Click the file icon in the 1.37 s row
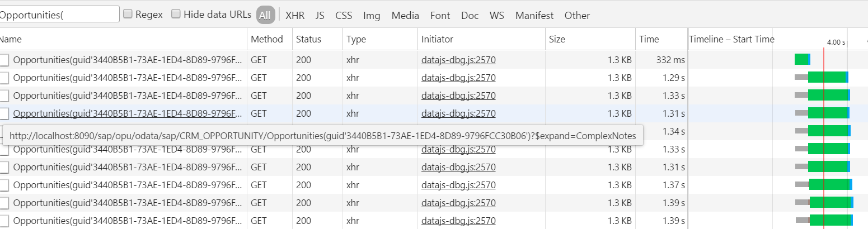The width and height of the screenshot is (868, 229). pyautogui.click(x=4, y=185)
